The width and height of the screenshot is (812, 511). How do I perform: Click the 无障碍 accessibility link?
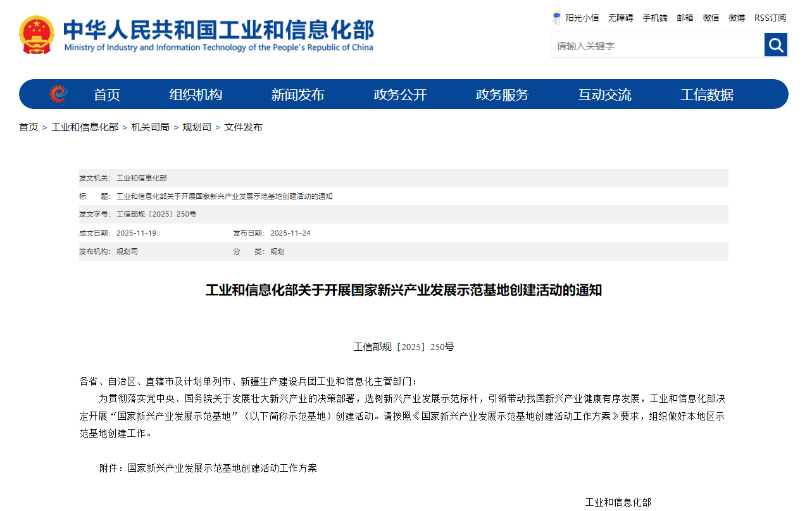(x=620, y=18)
